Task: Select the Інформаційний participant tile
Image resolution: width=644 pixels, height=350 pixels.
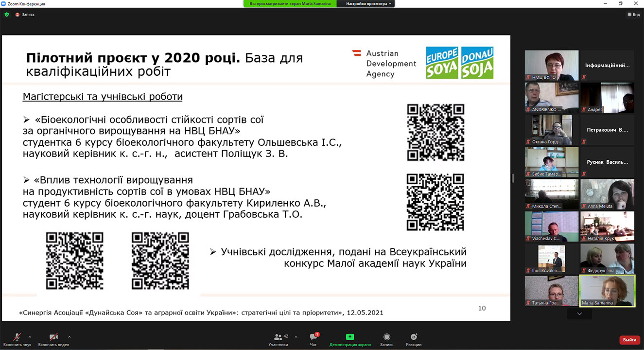Action: pos(607,65)
